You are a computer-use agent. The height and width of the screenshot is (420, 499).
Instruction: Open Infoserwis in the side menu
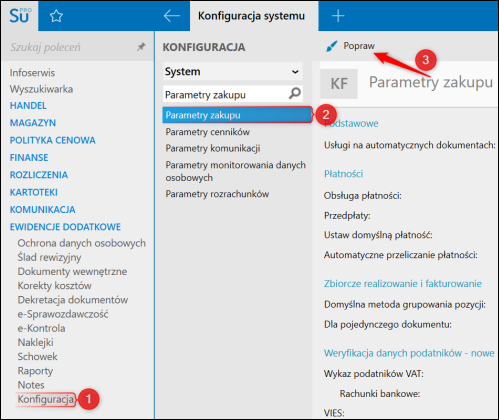point(32,73)
